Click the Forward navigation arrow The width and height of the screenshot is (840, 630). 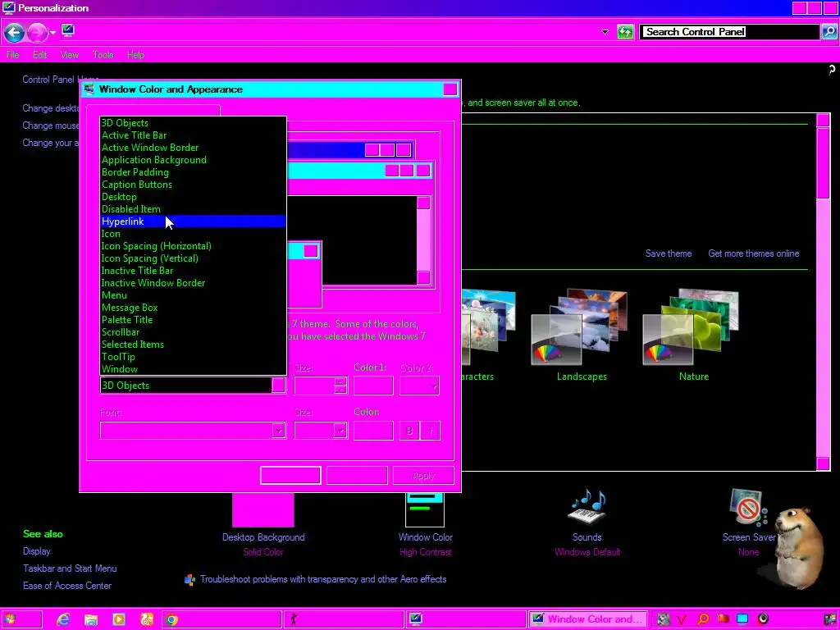click(37, 33)
